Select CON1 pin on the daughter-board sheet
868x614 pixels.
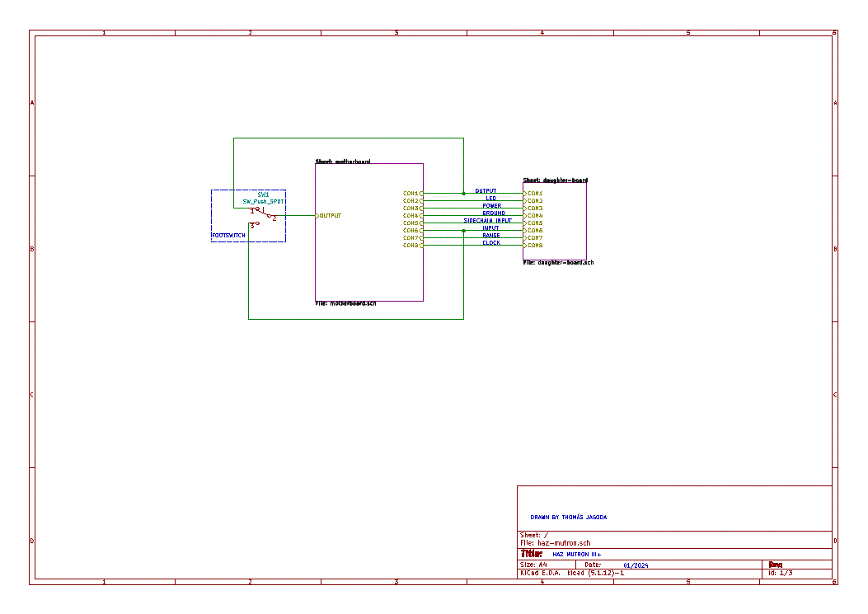click(x=533, y=193)
